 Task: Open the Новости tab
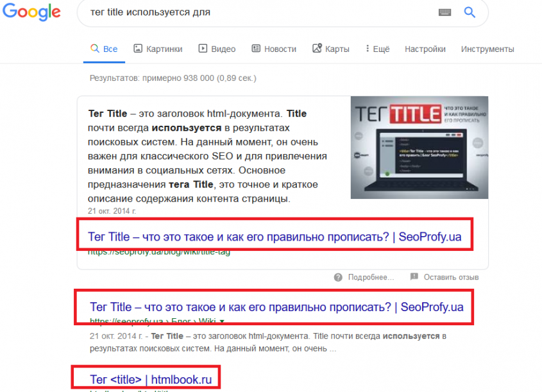pos(274,49)
